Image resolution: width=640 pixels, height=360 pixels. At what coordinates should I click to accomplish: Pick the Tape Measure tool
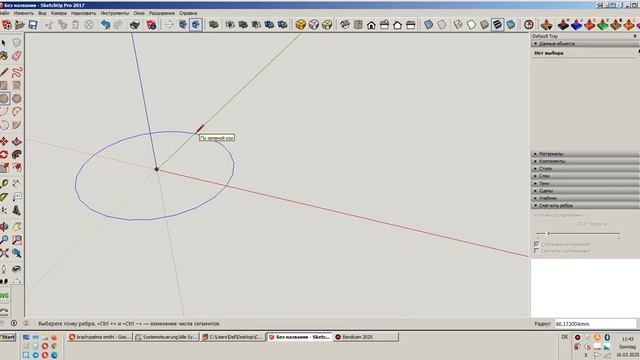pyautogui.click(x=4, y=184)
